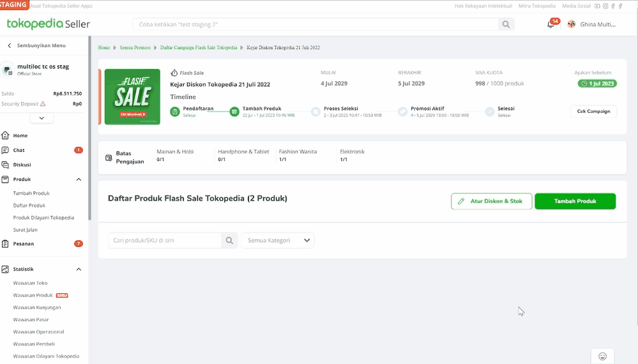Click the Fashion Wanita quota text
Viewport: 638px width, 364px height.
click(x=298, y=155)
